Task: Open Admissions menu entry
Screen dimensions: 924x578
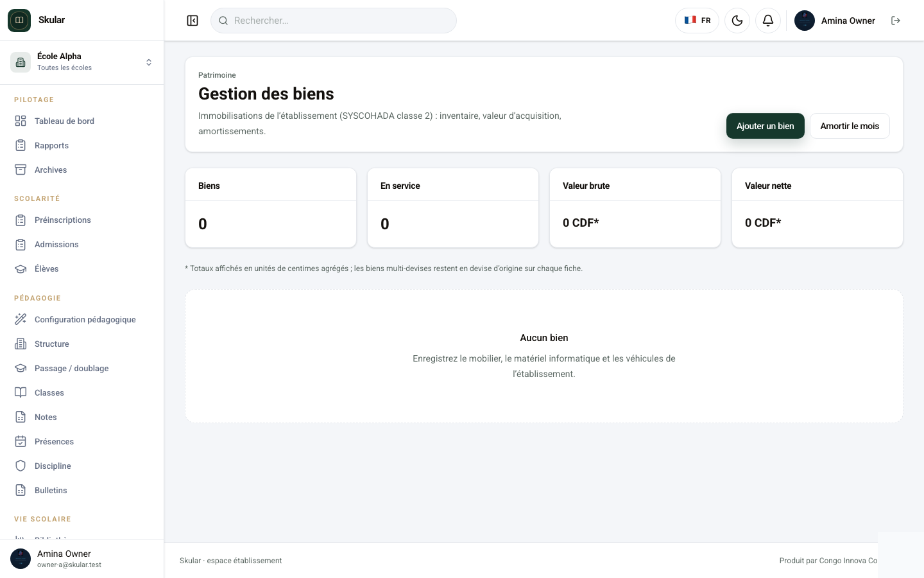Action: [x=82, y=244]
